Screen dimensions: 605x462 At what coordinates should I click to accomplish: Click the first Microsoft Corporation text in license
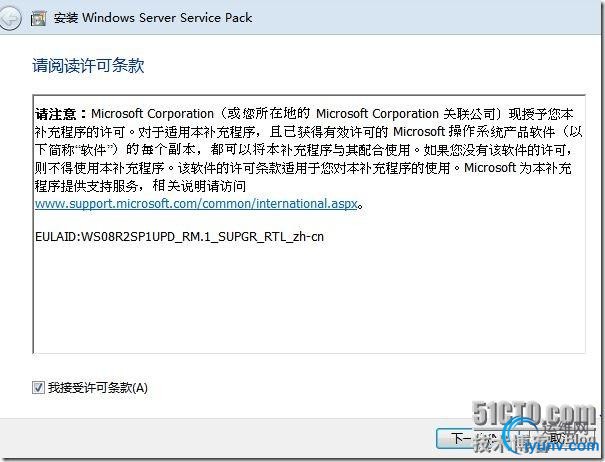[x=152, y=114]
